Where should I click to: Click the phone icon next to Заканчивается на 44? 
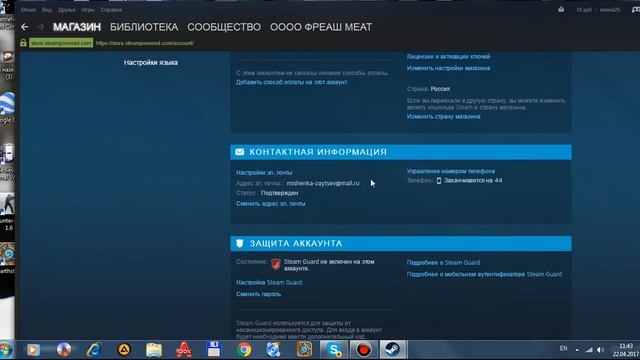pos(439,180)
